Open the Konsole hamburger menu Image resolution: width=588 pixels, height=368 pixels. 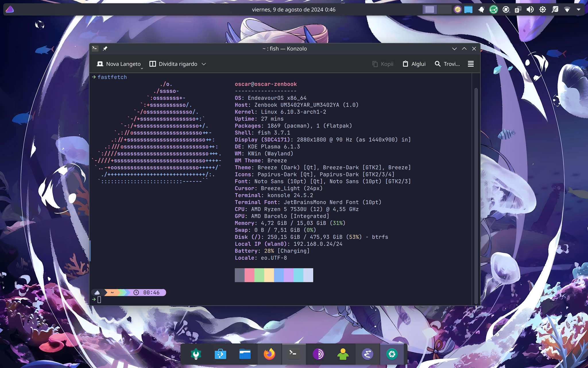[x=471, y=64]
